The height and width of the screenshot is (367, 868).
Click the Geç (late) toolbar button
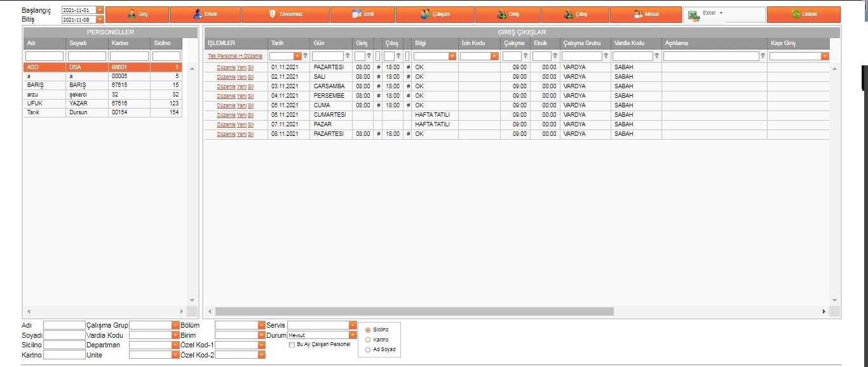click(137, 14)
